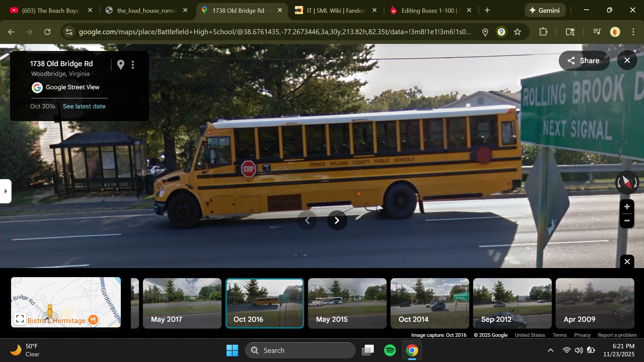Screen dimensions: 644x362
Task: Expand the minimap with the fullscreen icon
Action: pos(20,319)
